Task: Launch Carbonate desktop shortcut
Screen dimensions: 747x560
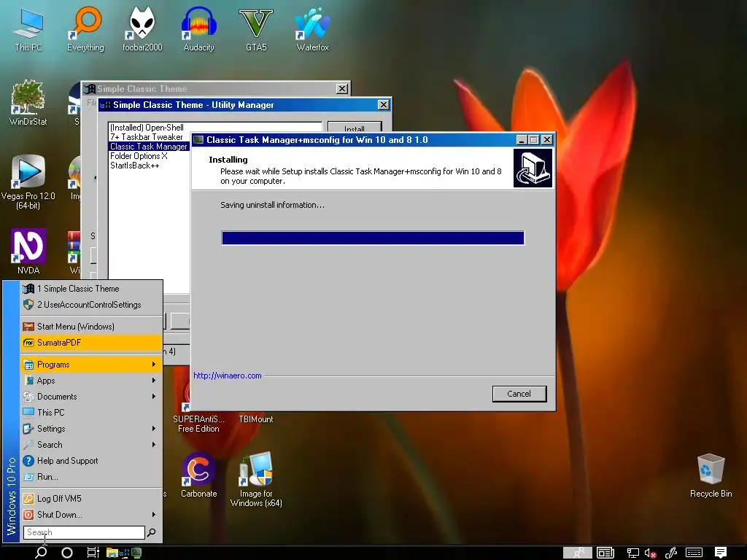Action: coord(198,475)
